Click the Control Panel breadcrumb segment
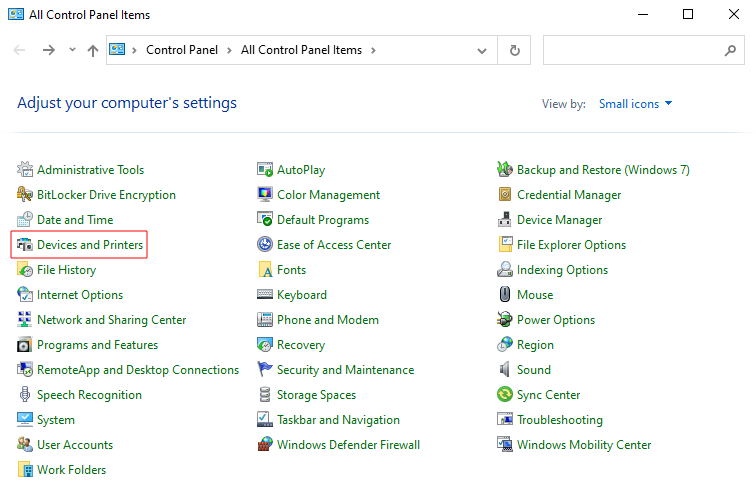The width and height of the screenshot is (756, 487). pyautogui.click(x=181, y=50)
